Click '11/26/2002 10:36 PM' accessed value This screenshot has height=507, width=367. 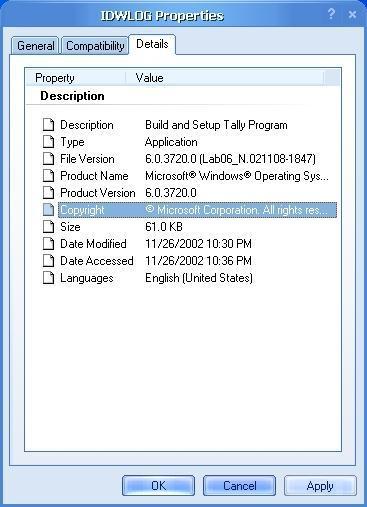click(198, 261)
